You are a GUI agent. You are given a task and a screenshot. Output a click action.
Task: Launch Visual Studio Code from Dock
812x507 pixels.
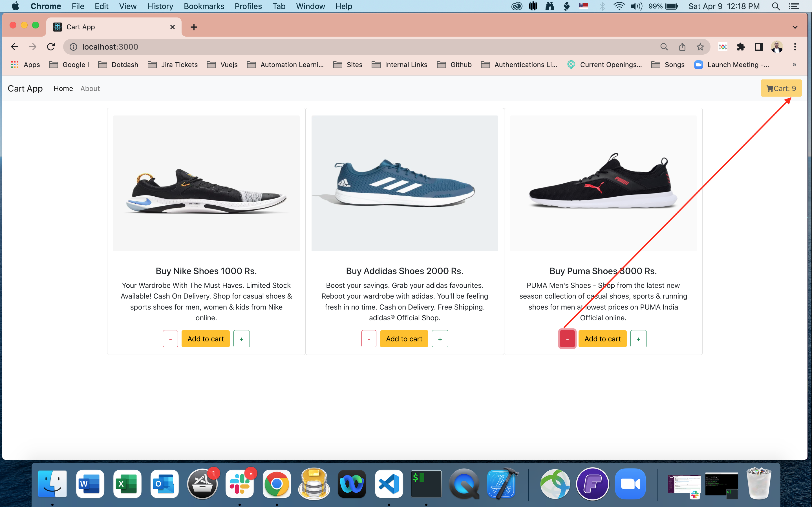[x=389, y=484]
